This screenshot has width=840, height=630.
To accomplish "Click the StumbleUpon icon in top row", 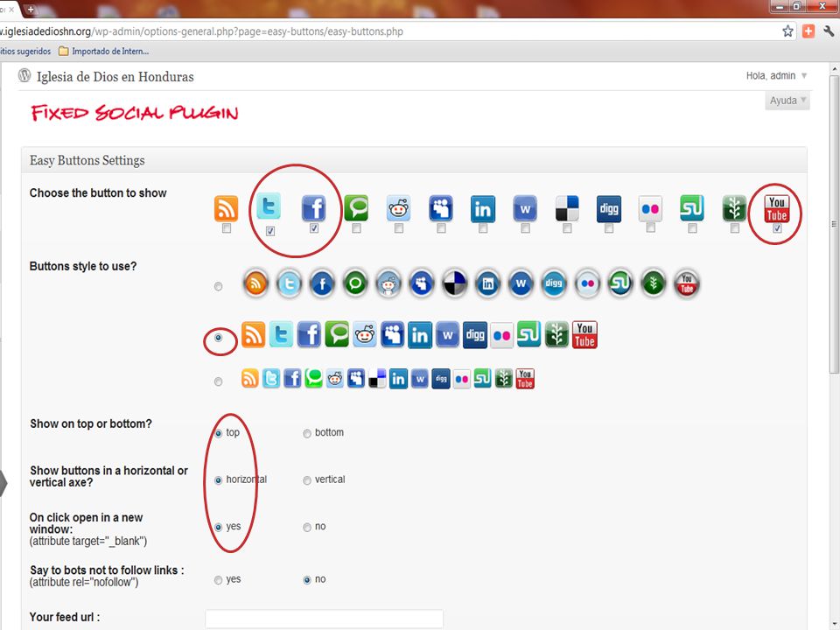I will 692,208.
